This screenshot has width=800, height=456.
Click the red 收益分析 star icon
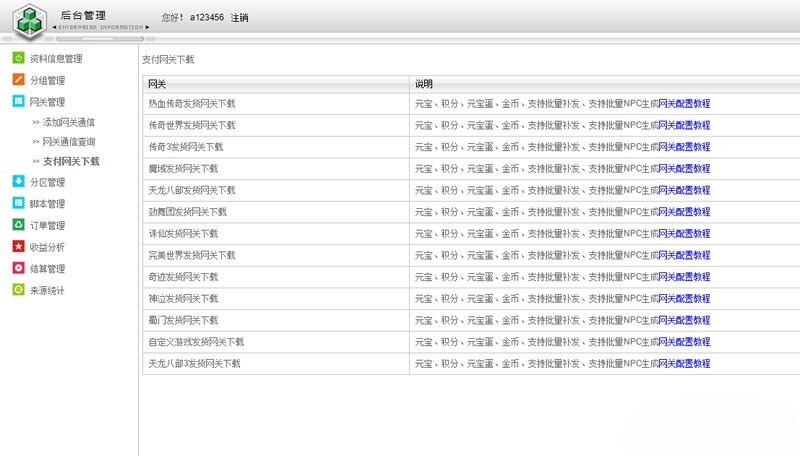click(18, 247)
